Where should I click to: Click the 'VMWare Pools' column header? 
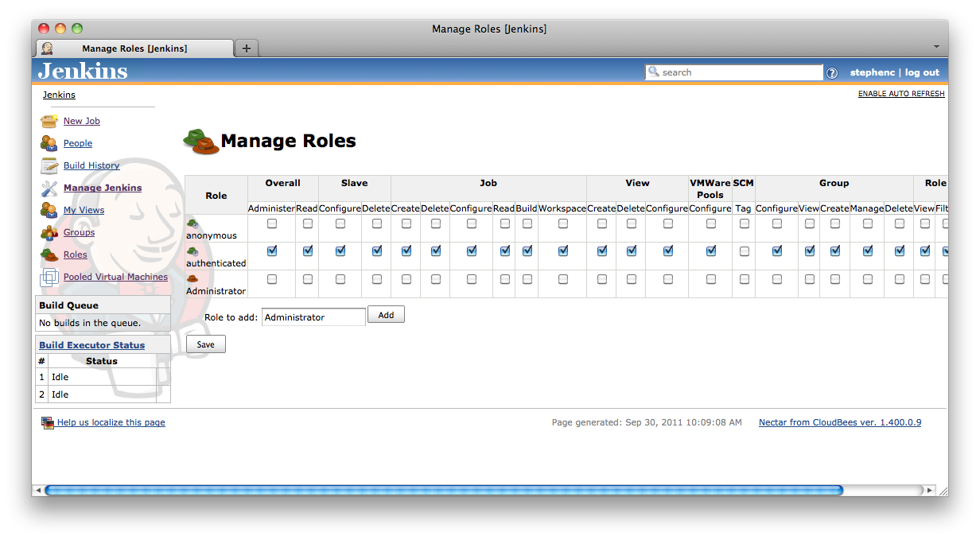(x=710, y=188)
